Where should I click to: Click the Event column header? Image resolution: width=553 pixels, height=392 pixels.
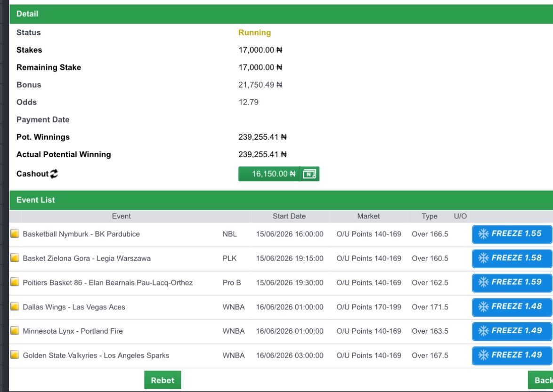click(121, 216)
